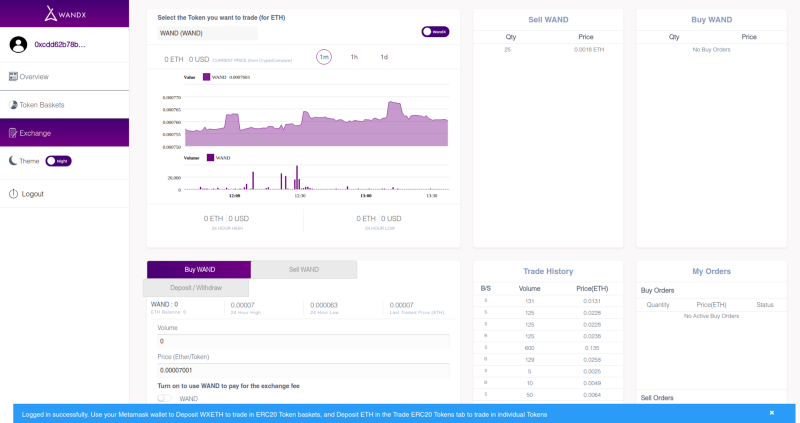Open the Deposit / Withdraw tab

196,288
